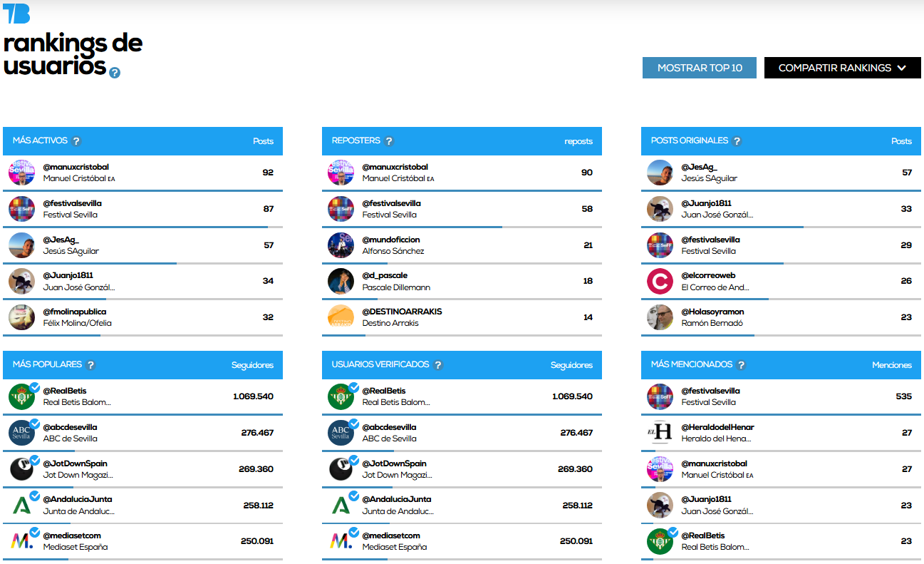Open help icon next to Más Mencionados
Screen dimensions: 924x564
coord(742,365)
